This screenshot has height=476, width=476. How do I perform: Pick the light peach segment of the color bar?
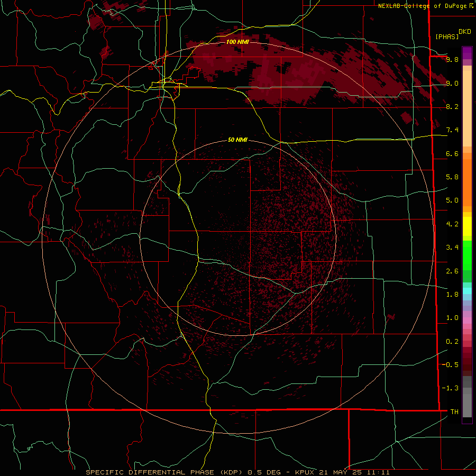(467, 109)
